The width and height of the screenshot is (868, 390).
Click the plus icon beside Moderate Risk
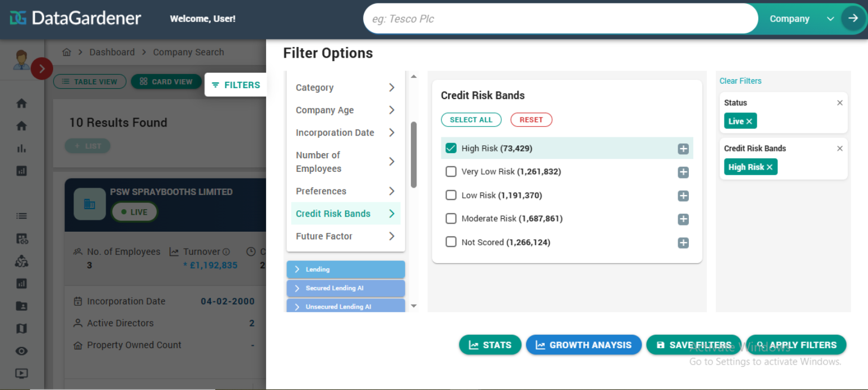click(683, 219)
